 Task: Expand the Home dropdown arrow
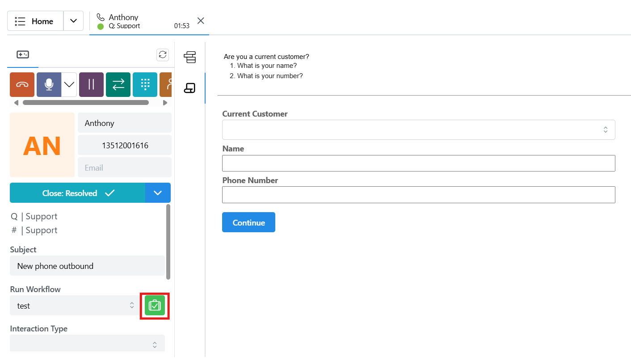pyautogui.click(x=74, y=21)
